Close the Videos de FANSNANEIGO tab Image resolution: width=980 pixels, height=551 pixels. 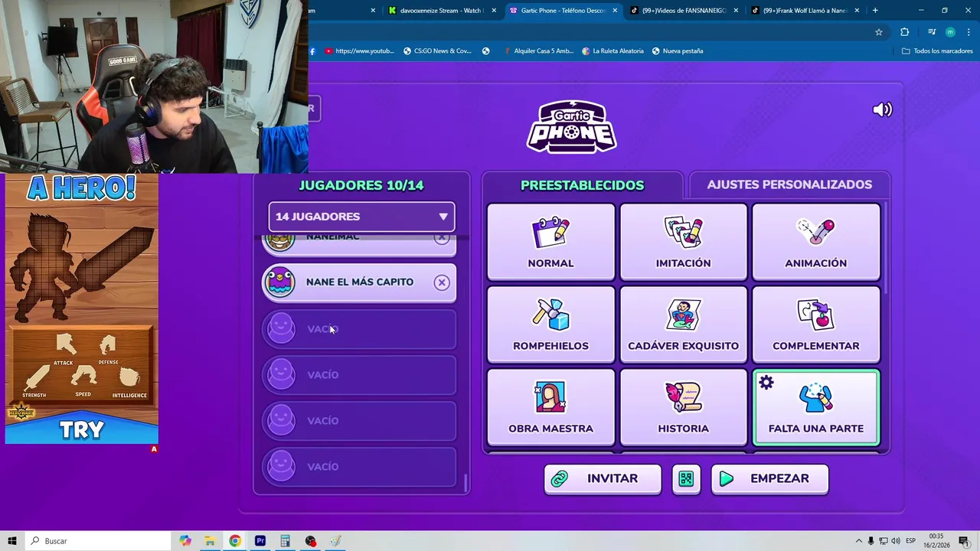point(736,11)
